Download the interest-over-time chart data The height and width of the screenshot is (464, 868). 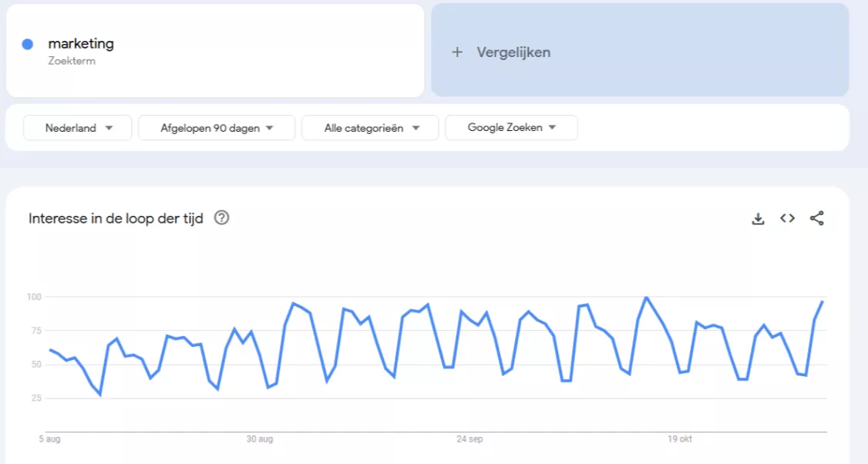[x=758, y=218]
